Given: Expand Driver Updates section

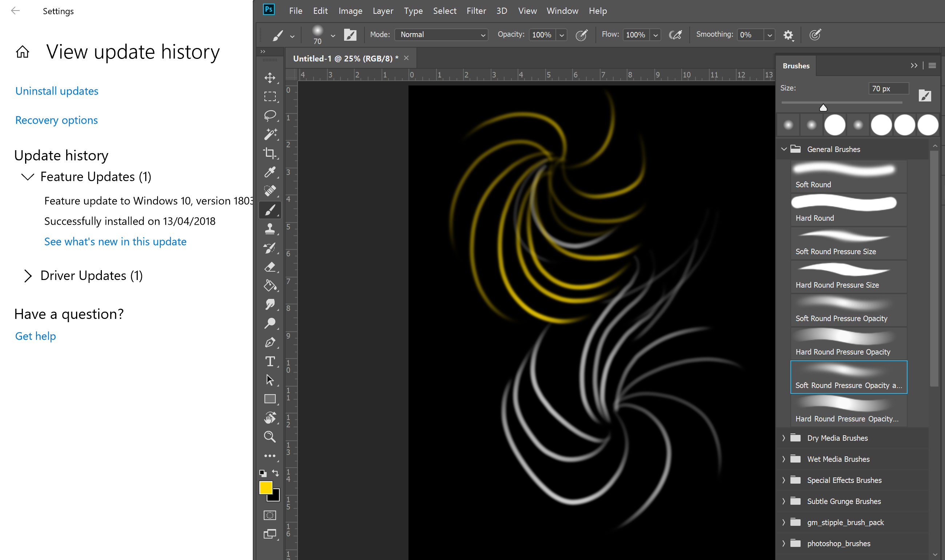Looking at the screenshot, I should click(x=28, y=276).
